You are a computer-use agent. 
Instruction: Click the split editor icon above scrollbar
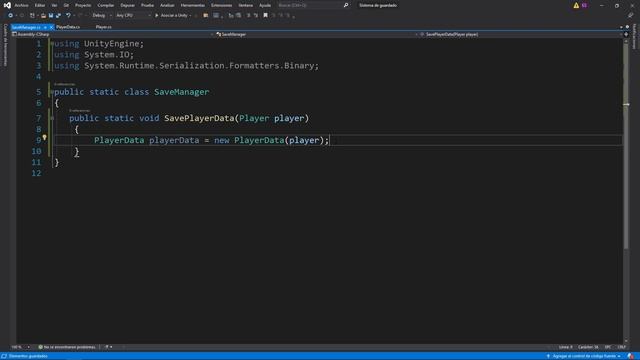click(x=626, y=34)
